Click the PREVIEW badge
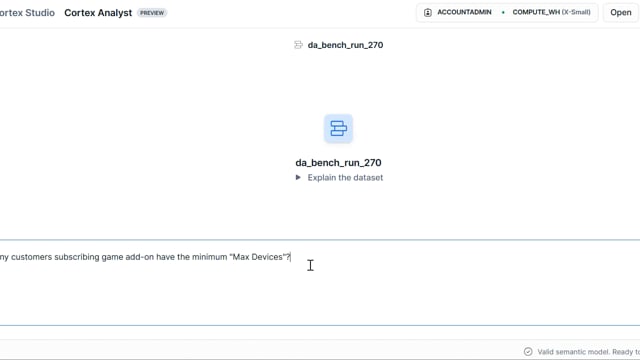This screenshot has width=640, height=360. coord(152,13)
